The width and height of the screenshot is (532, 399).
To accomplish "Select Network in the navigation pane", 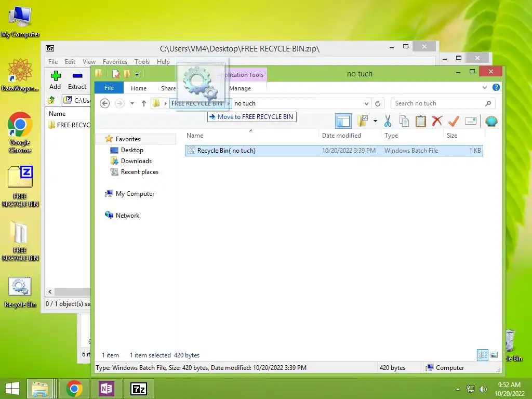I will (x=127, y=216).
